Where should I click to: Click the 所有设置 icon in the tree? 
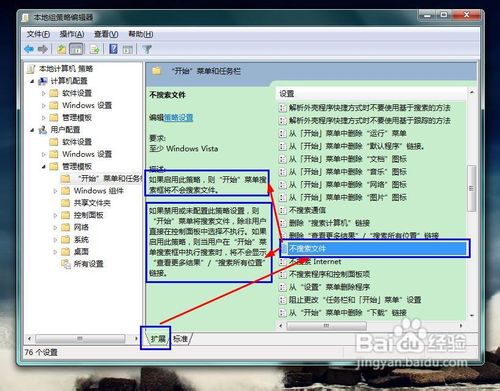click(x=66, y=264)
